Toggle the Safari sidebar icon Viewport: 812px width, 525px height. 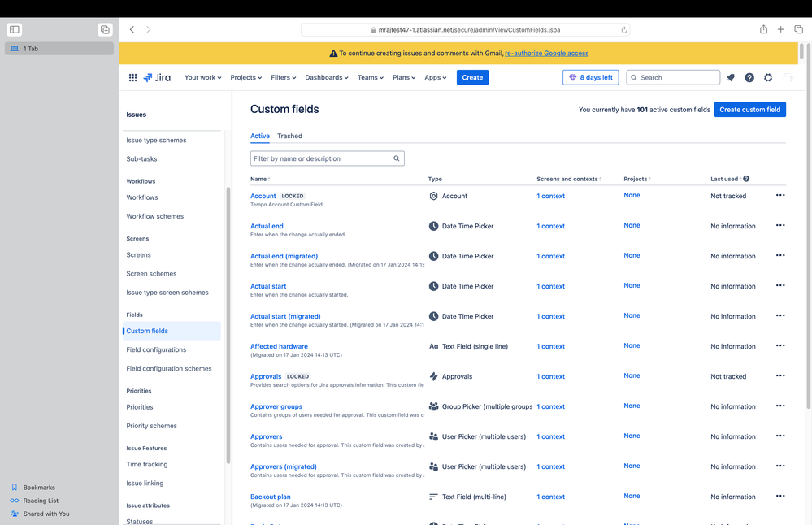click(x=15, y=29)
